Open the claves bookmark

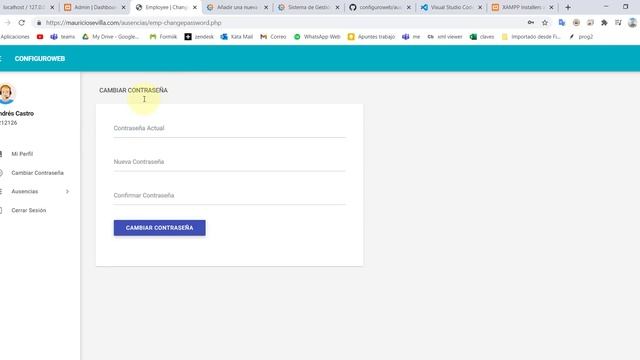point(482,37)
